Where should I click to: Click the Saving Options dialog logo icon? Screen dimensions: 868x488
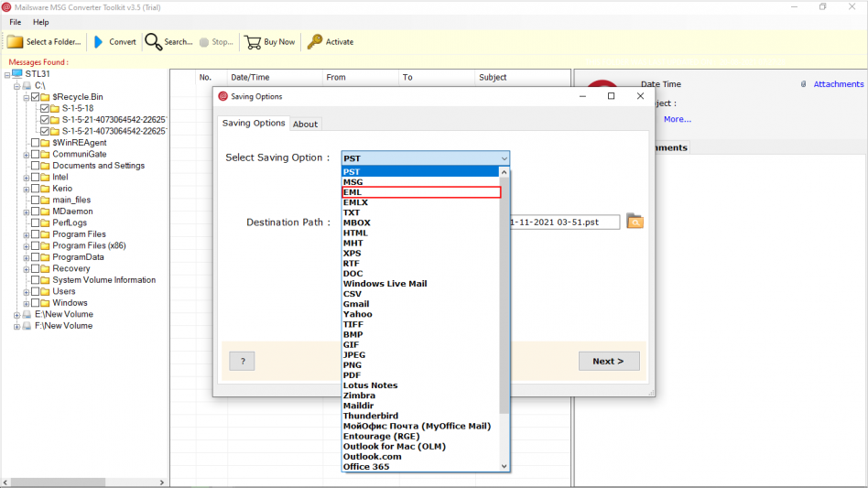[x=223, y=96]
